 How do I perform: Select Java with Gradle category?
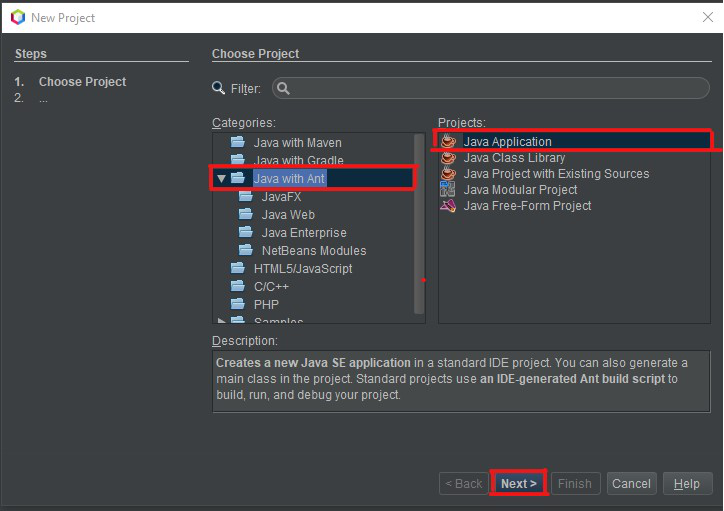[x=298, y=160]
